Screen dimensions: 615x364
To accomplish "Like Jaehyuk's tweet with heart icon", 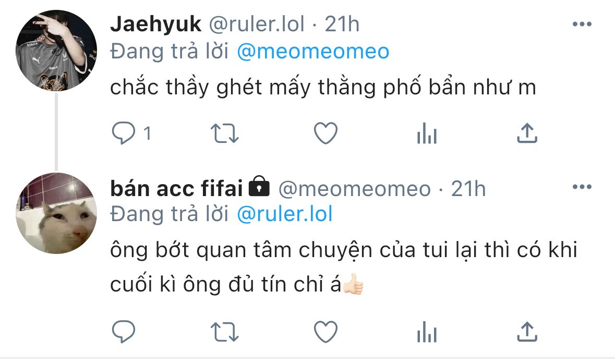I will point(326,134).
